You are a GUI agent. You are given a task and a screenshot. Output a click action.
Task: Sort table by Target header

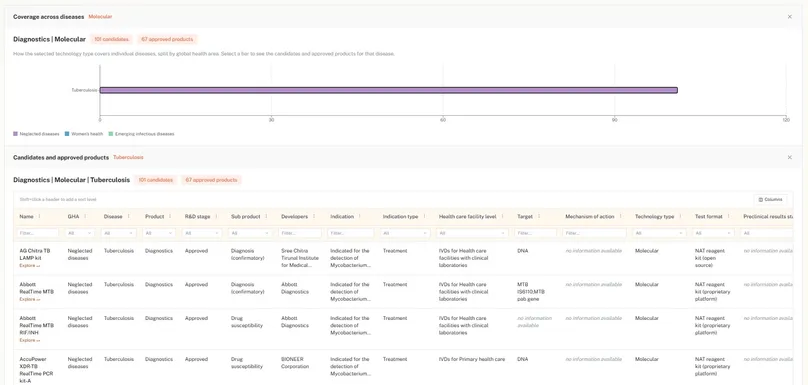point(525,216)
